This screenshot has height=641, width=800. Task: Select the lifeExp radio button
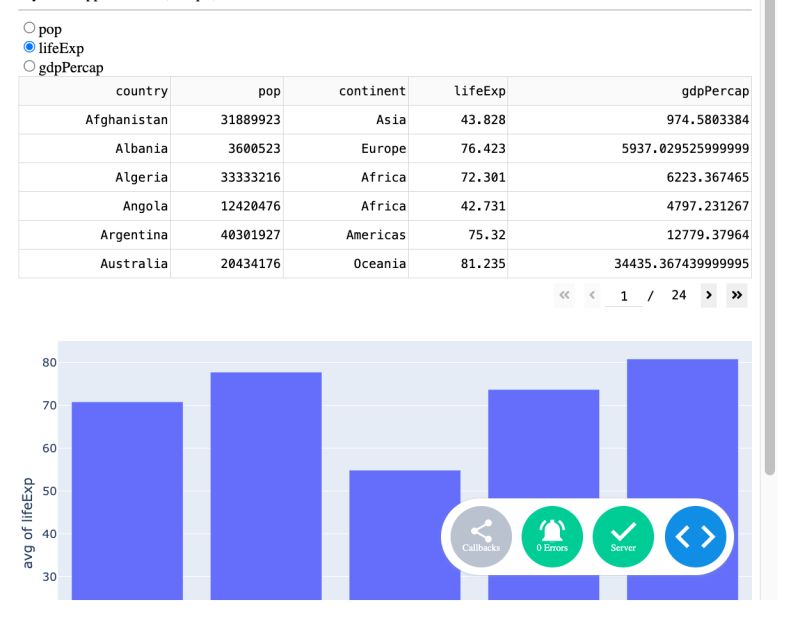click(x=29, y=47)
